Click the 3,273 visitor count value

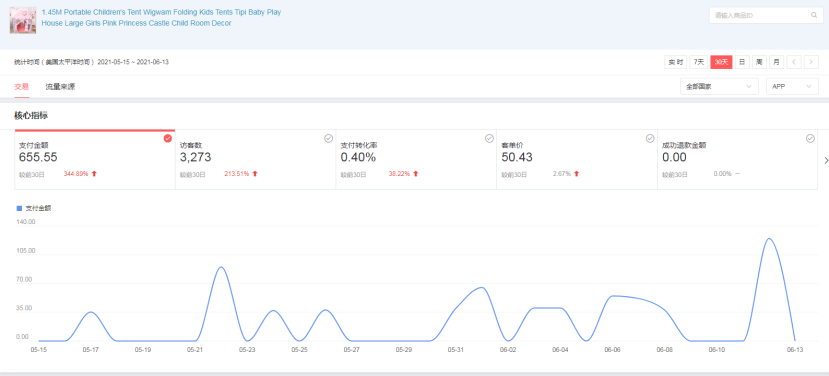point(195,157)
